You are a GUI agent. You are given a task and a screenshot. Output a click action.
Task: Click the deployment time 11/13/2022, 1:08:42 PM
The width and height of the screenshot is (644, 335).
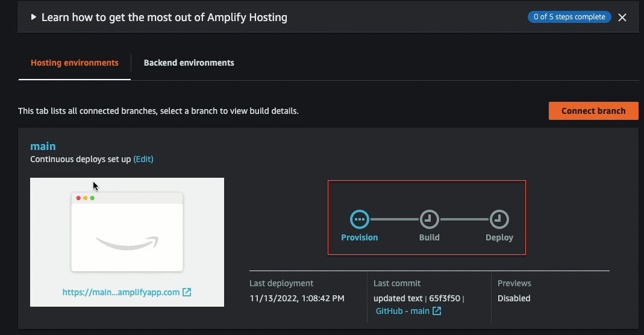pos(297,298)
